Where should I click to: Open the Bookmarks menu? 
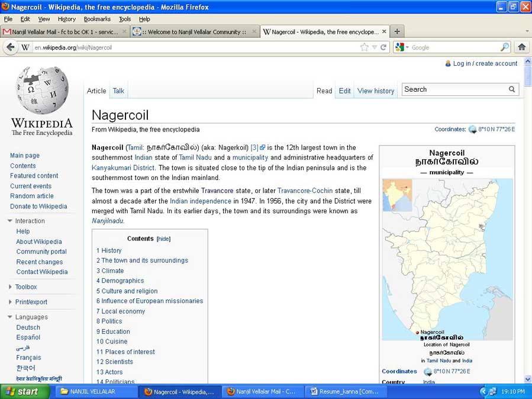coord(97,19)
